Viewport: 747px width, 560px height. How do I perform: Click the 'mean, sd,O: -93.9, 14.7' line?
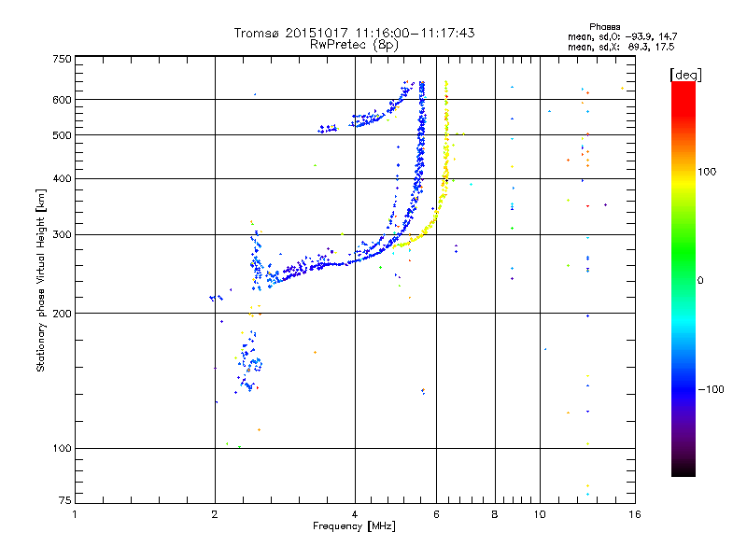622,36
